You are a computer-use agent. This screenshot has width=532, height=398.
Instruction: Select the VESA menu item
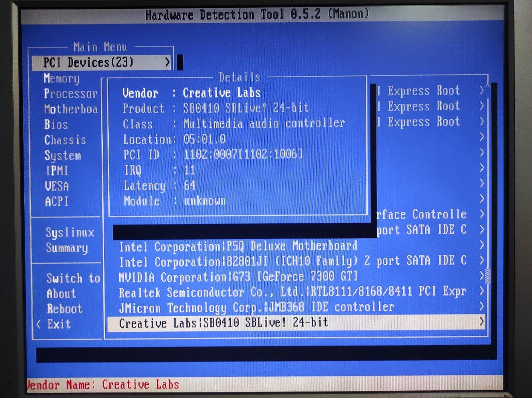click(x=57, y=186)
